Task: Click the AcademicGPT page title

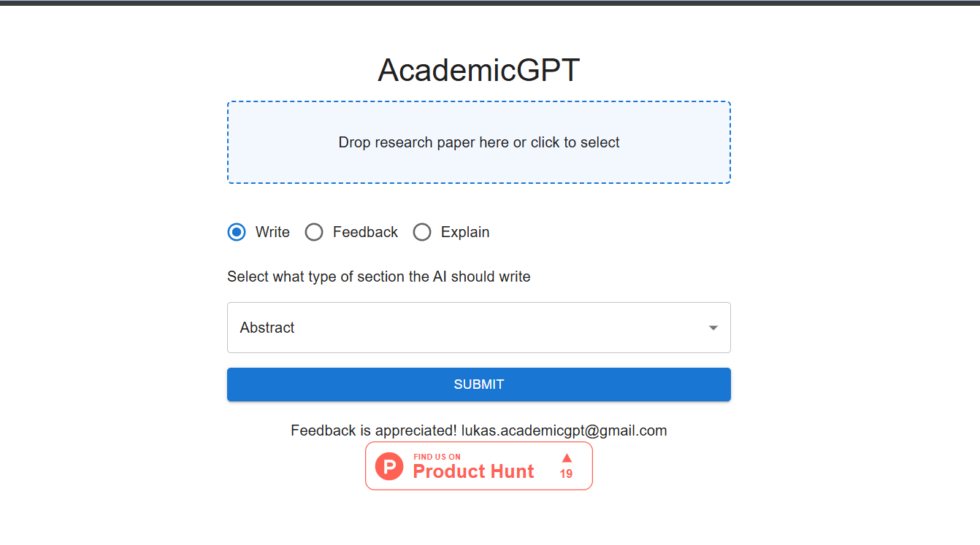Action: [x=479, y=70]
